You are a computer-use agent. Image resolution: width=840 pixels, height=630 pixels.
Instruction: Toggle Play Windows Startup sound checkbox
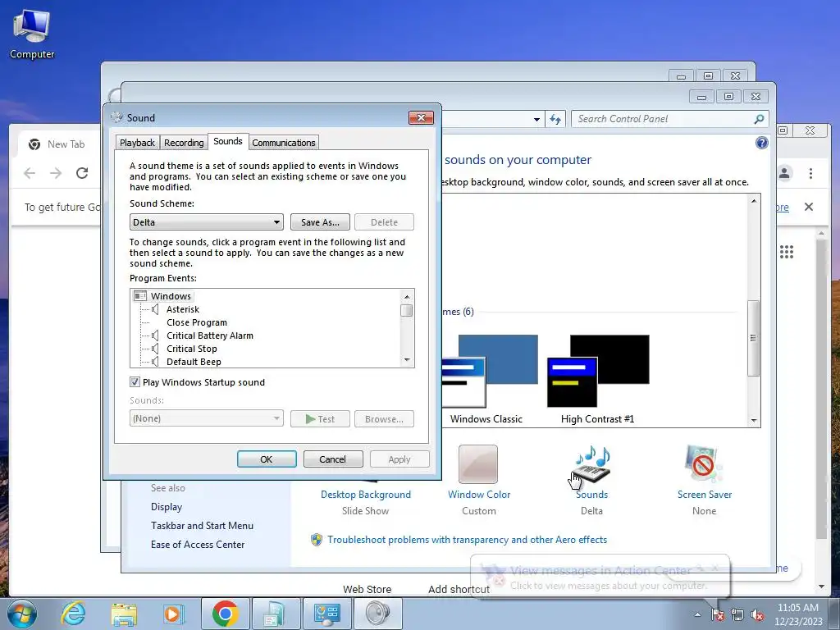[135, 382]
